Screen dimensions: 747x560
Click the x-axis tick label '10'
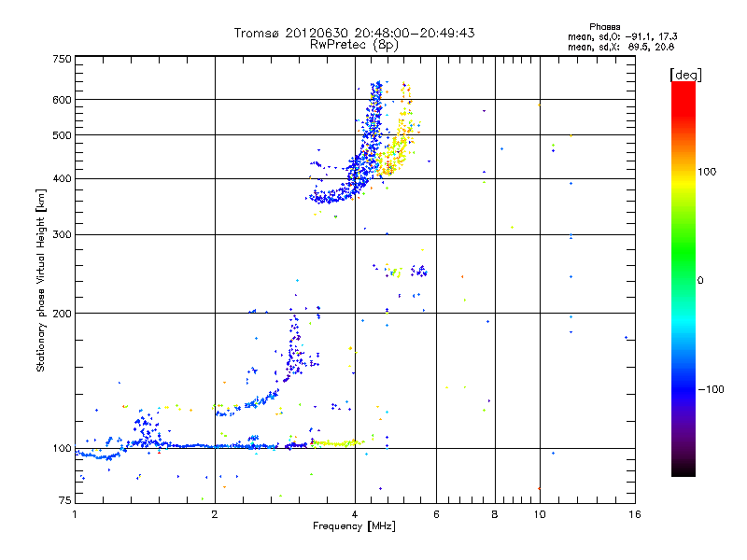click(540, 514)
